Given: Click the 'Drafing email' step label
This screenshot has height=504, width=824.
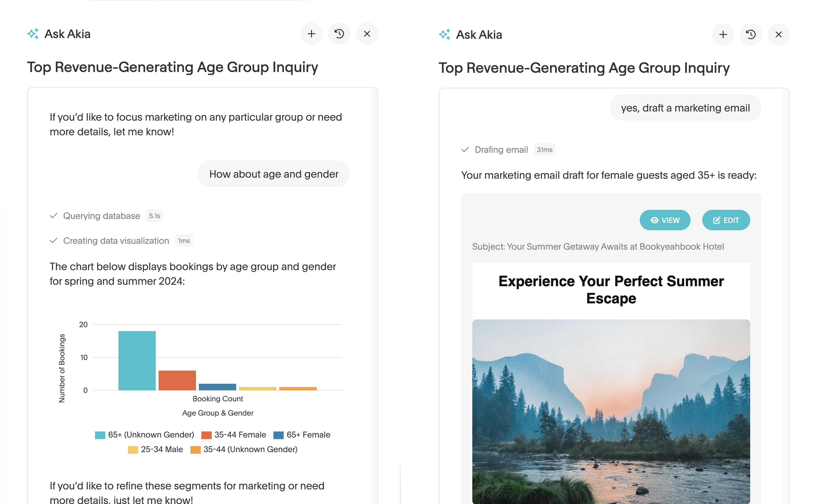Looking at the screenshot, I should pos(501,149).
